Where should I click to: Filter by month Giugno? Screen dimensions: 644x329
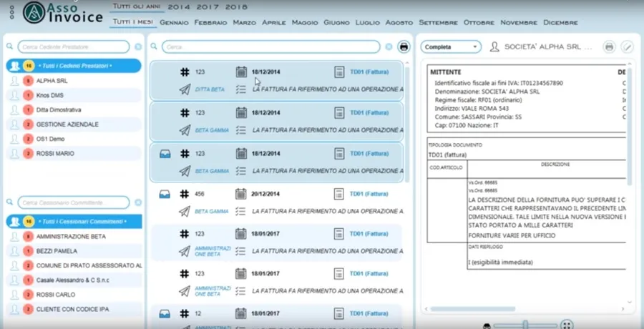[336, 23]
